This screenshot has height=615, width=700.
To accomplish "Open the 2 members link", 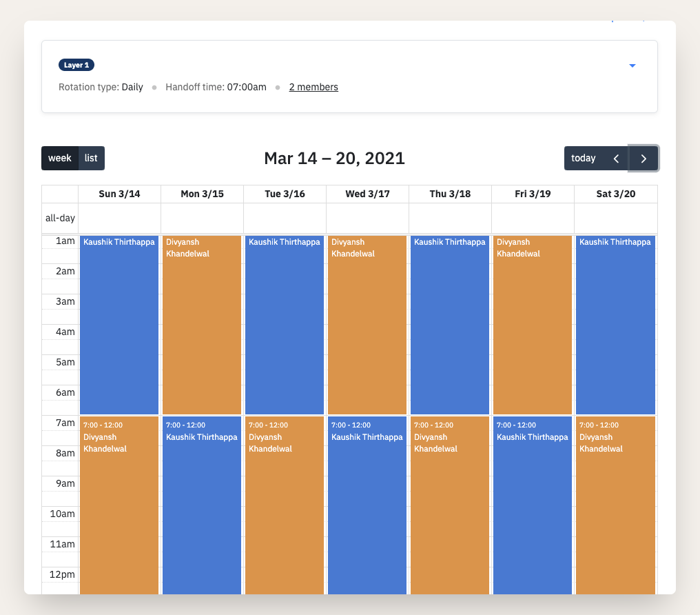I will 313,87.
